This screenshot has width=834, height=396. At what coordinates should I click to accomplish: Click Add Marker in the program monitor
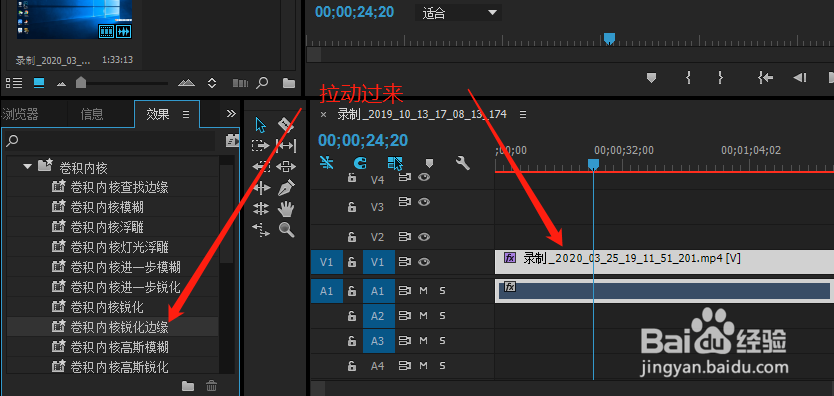coord(651,78)
